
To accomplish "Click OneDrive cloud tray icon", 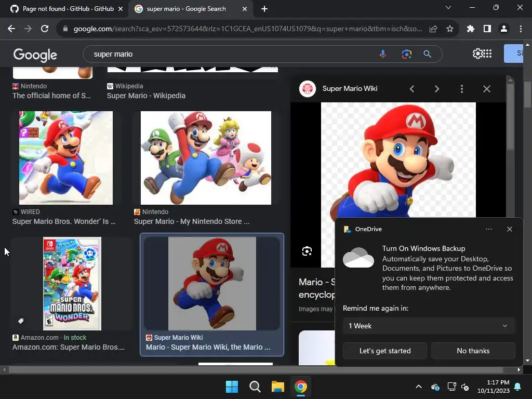I will tap(435, 387).
